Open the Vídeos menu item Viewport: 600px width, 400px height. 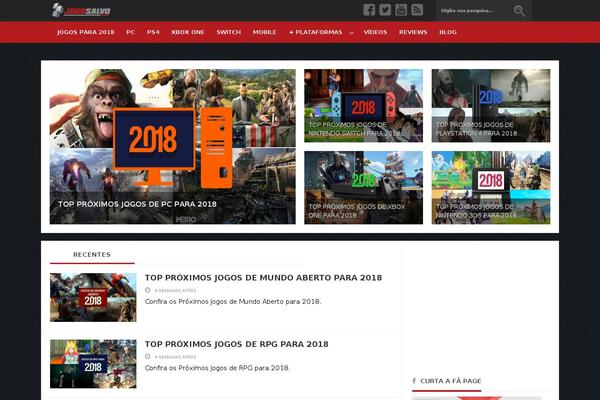[375, 32]
